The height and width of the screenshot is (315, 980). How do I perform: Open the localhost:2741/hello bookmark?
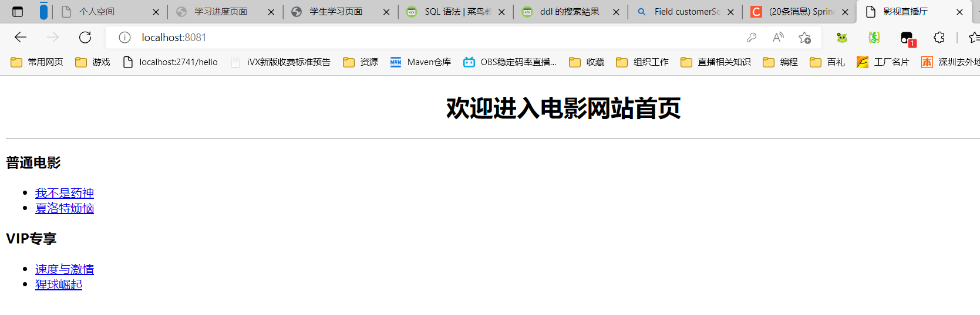(x=170, y=62)
